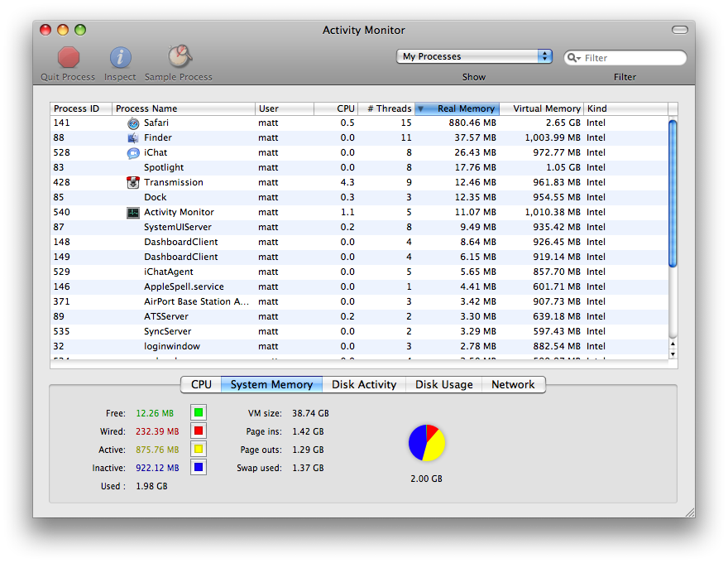The height and width of the screenshot is (563, 728).
Task: Sort by User column header
Action: 285,108
